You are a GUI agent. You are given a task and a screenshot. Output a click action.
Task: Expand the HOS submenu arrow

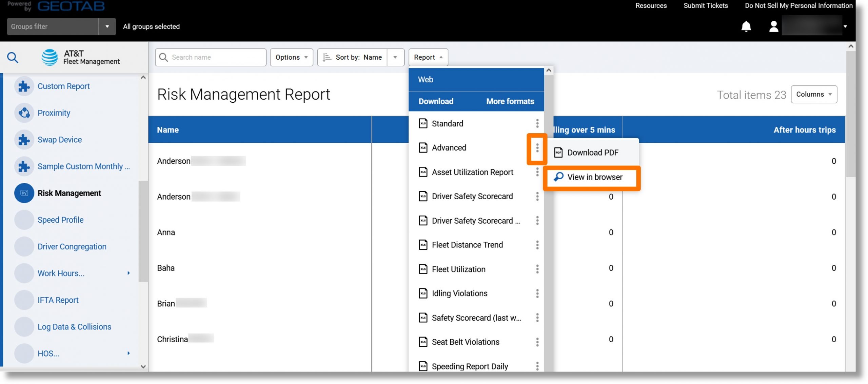[129, 353]
